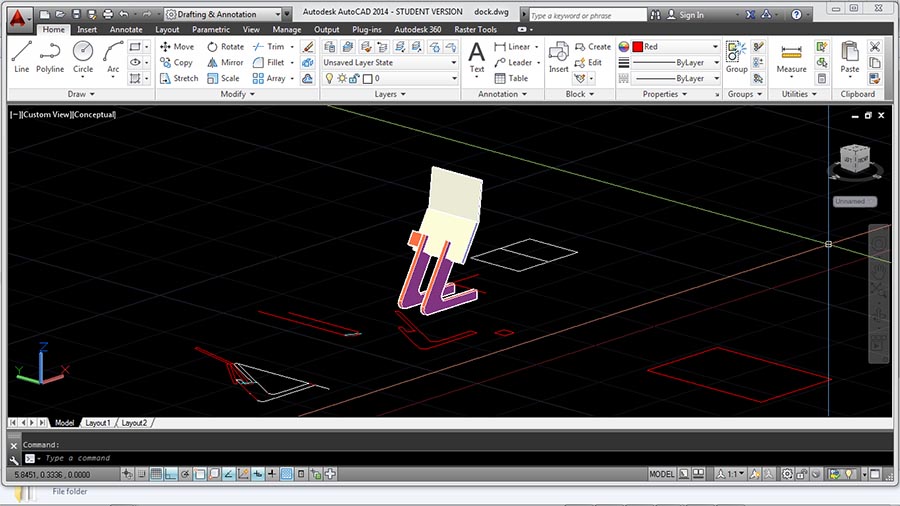Viewport: 900px width, 506px height.
Task: Activate the Mirror command
Action: [226, 63]
